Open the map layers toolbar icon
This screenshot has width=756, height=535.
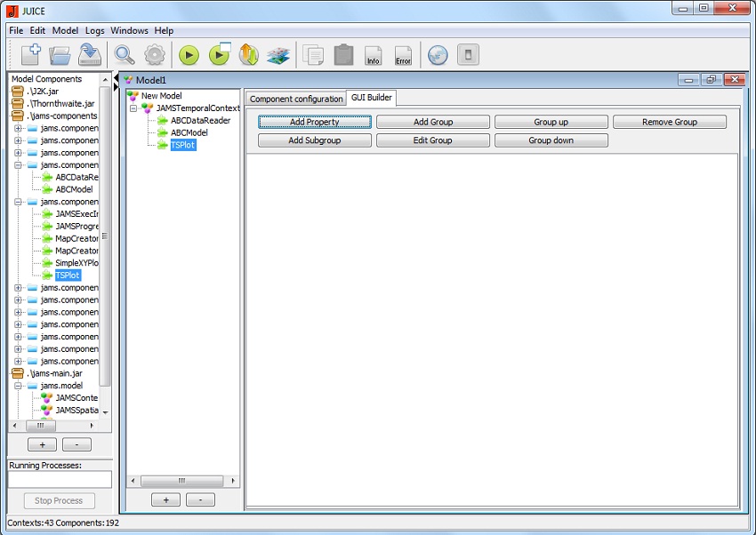278,55
